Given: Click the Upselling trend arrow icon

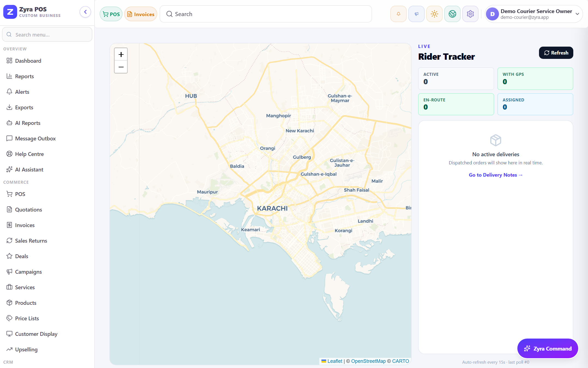Looking at the screenshot, I should click(x=10, y=349).
